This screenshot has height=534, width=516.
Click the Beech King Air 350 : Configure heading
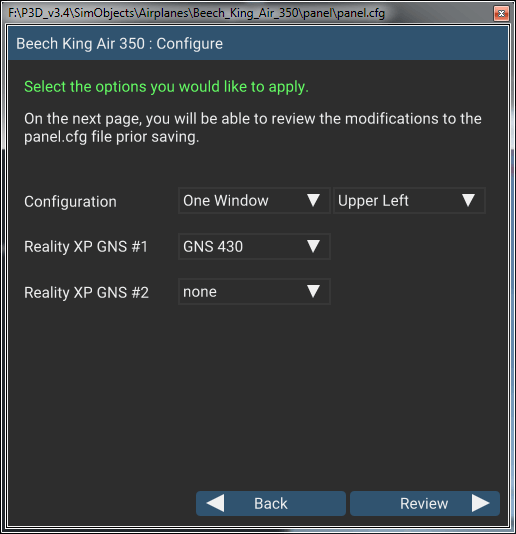point(120,44)
